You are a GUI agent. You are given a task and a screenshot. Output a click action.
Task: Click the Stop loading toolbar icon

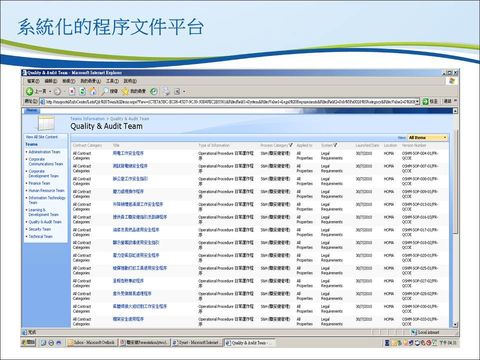point(72,91)
